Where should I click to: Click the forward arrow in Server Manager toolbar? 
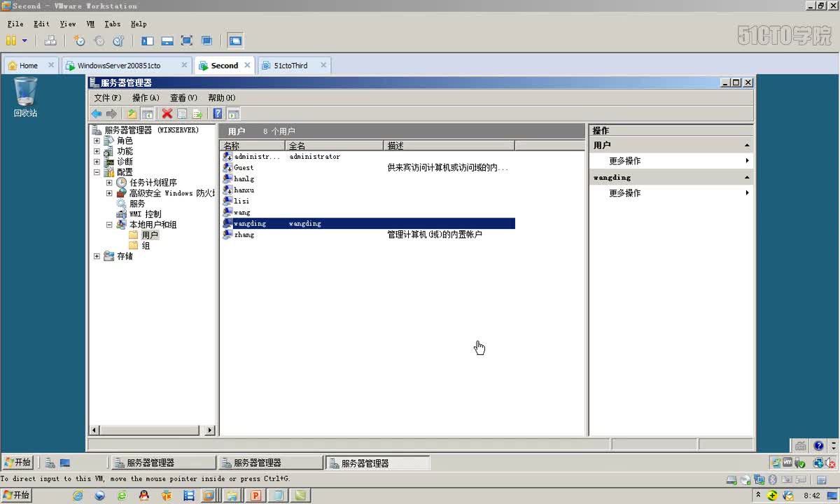[111, 113]
